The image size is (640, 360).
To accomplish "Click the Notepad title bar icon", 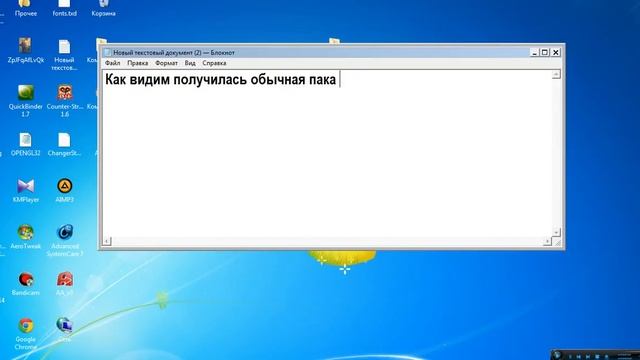I will 107,52.
